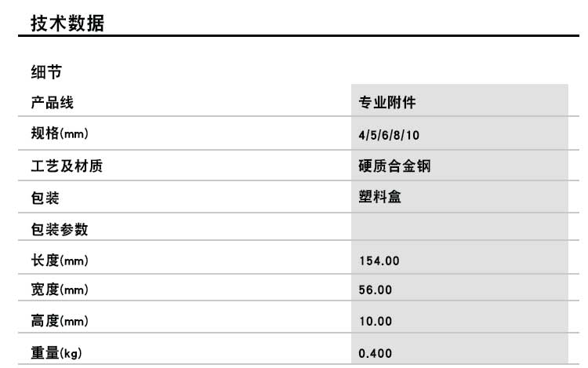The height and width of the screenshot is (368, 588).
Task: Click the 产品线 row label
Action: coord(53,103)
